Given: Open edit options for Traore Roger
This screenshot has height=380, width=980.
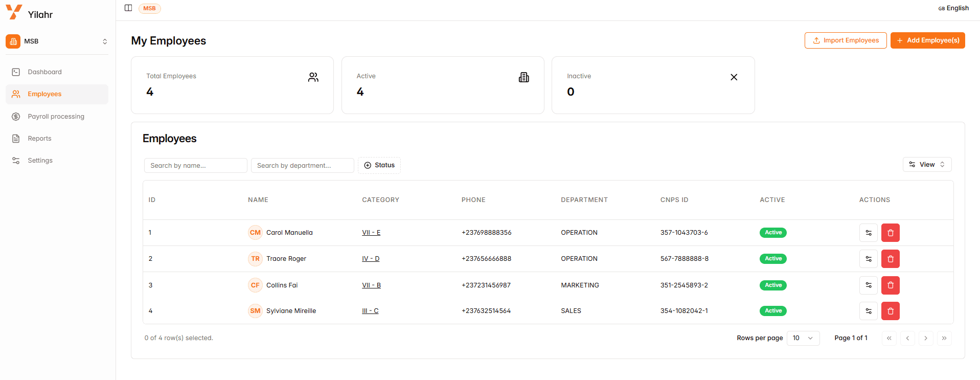Looking at the screenshot, I should (868, 259).
